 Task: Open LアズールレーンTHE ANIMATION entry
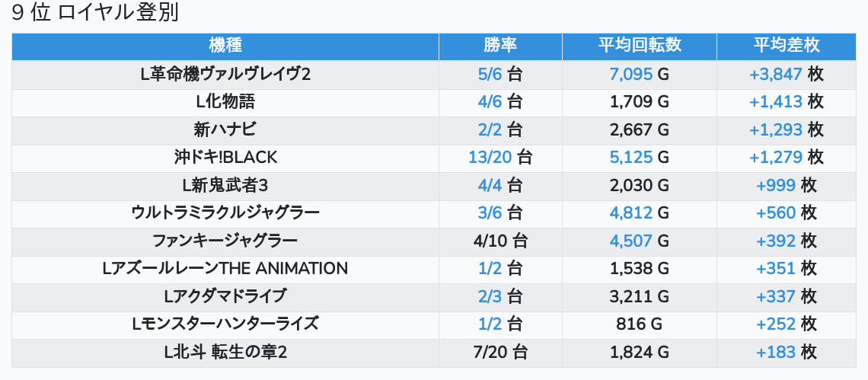(x=225, y=268)
